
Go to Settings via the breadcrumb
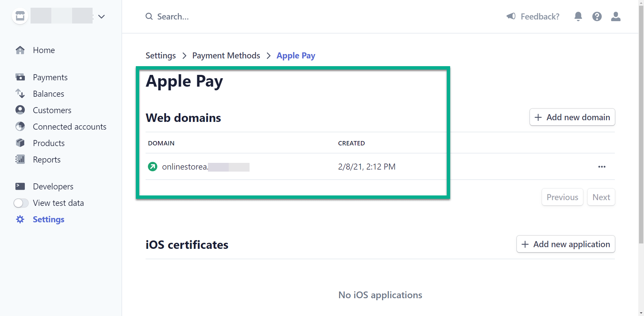tap(160, 55)
